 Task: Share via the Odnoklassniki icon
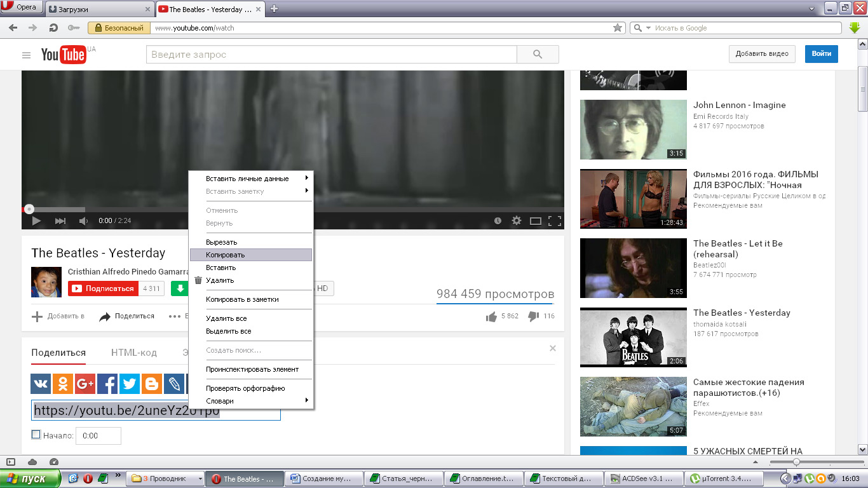click(x=63, y=383)
